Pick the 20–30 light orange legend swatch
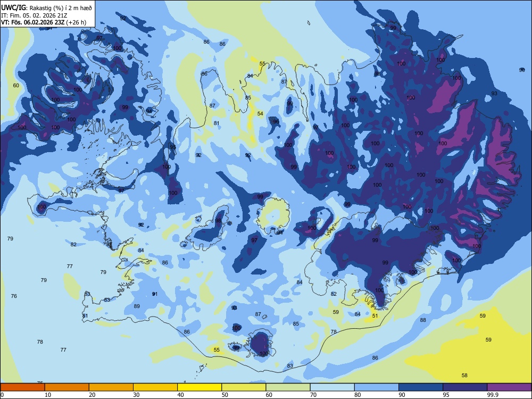 pyautogui.click(x=111, y=387)
